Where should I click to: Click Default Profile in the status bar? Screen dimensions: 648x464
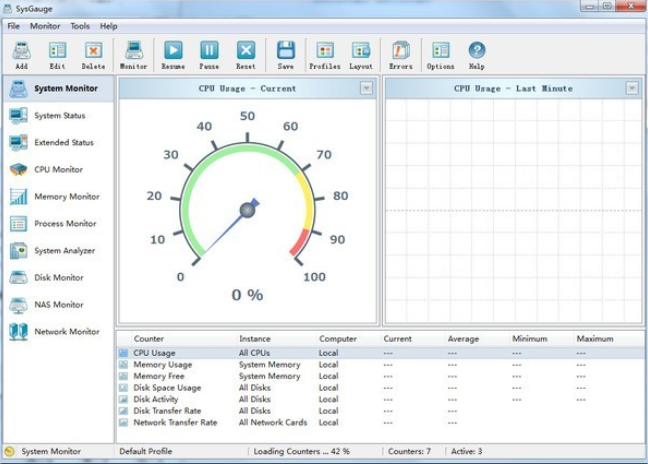click(145, 451)
